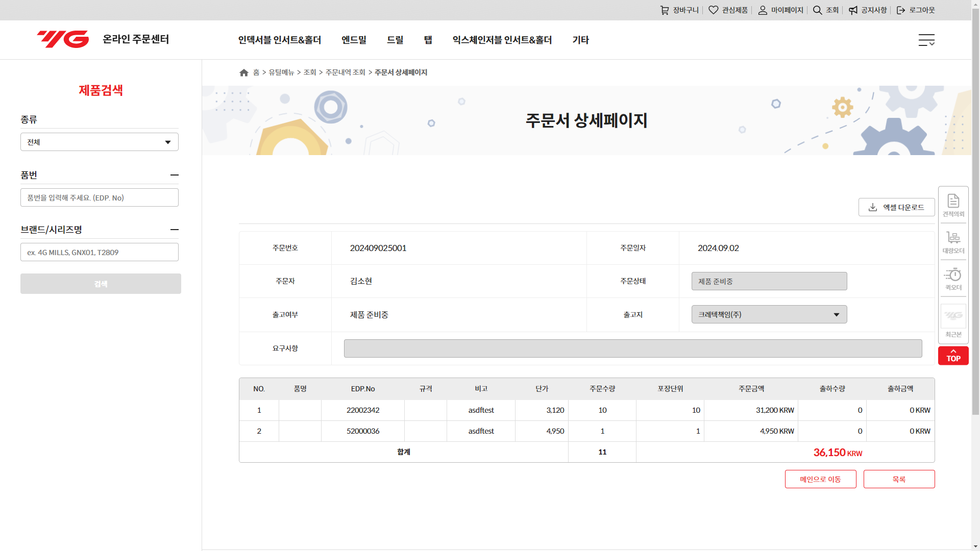Open wishlist heart icon (관심제품)
Viewport: 980px width, 551px height.
tap(713, 10)
